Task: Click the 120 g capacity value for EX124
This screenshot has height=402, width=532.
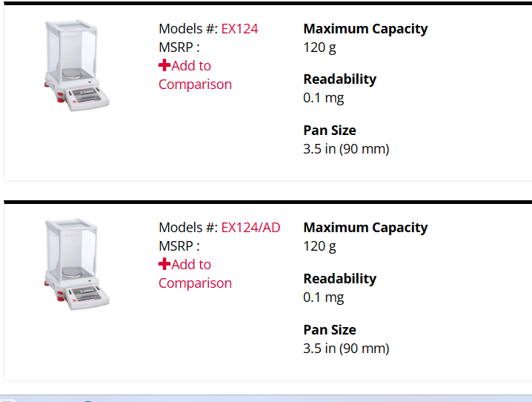Action: [319, 48]
